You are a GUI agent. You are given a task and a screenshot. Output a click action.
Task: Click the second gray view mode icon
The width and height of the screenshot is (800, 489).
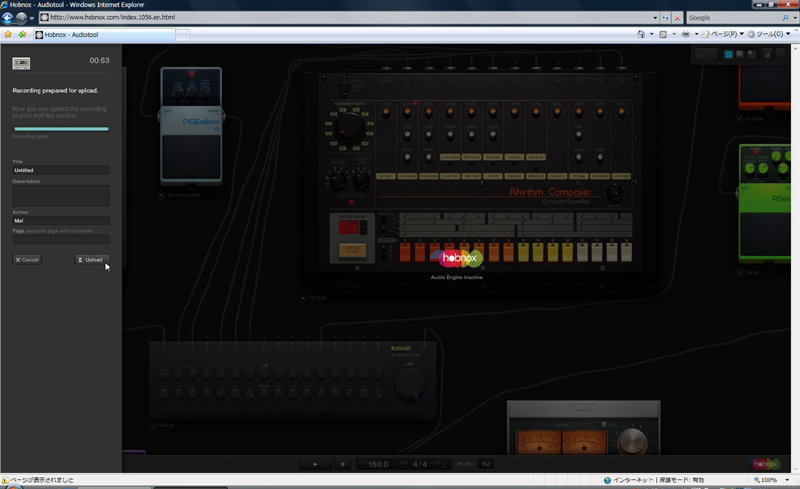coord(740,54)
